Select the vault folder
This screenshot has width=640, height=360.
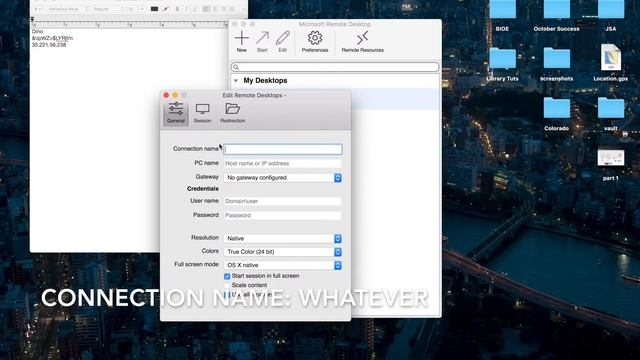[x=611, y=108]
